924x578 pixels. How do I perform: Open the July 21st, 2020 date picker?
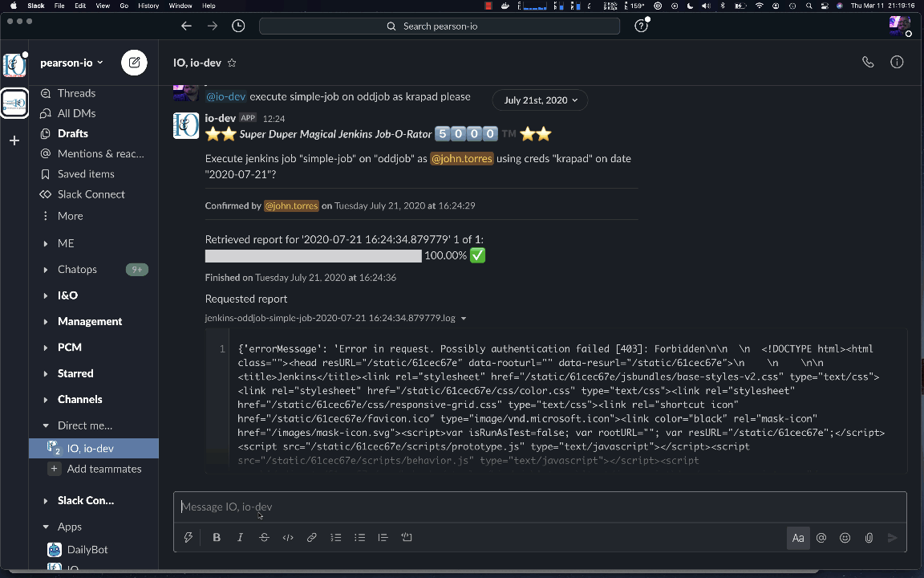point(541,100)
